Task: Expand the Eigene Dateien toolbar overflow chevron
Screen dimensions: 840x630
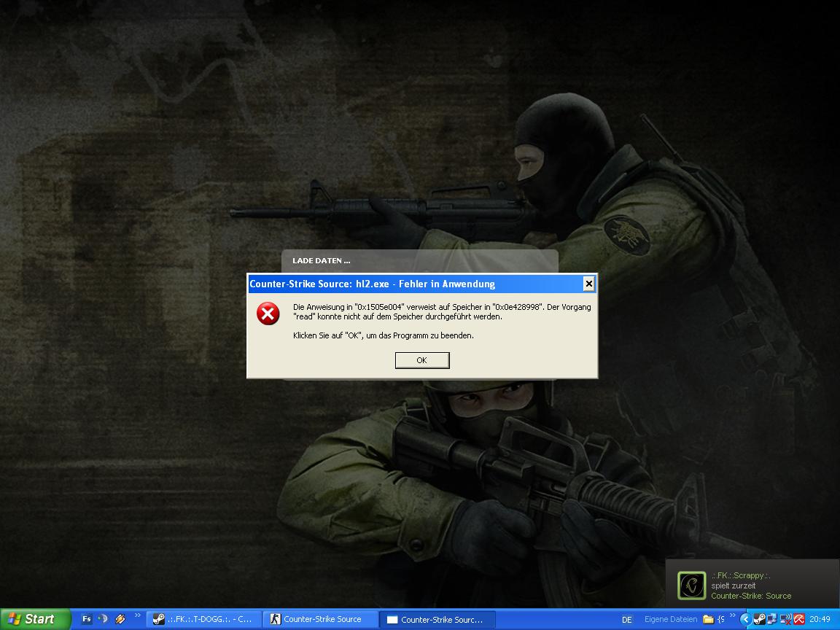Action: pyautogui.click(x=732, y=616)
